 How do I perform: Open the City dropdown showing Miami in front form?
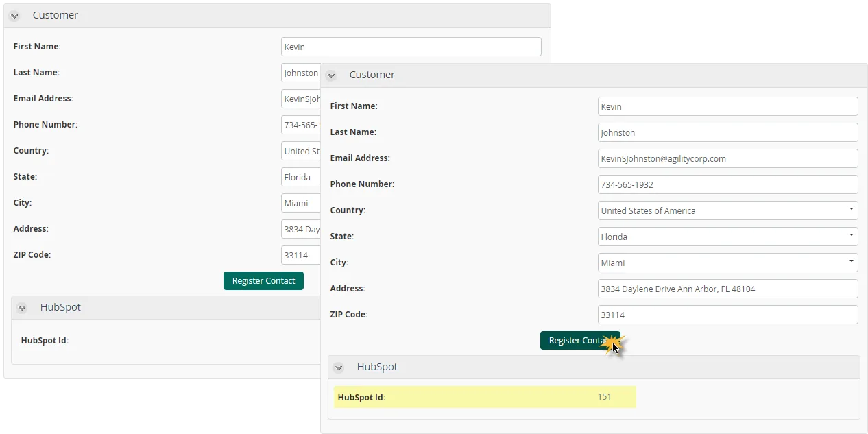tap(727, 263)
